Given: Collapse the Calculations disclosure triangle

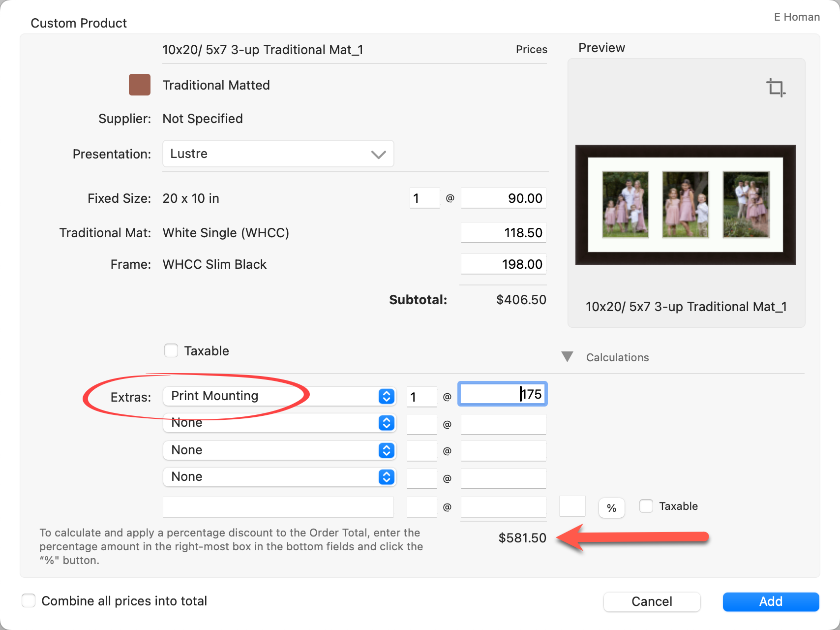Looking at the screenshot, I should [x=567, y=357].
